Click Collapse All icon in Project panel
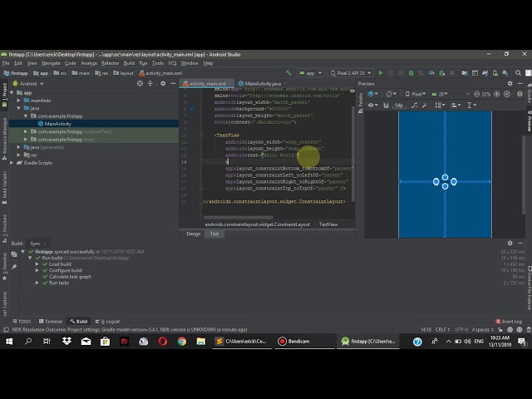This screenshot has height=399, width=532. (x=150, y=83)
